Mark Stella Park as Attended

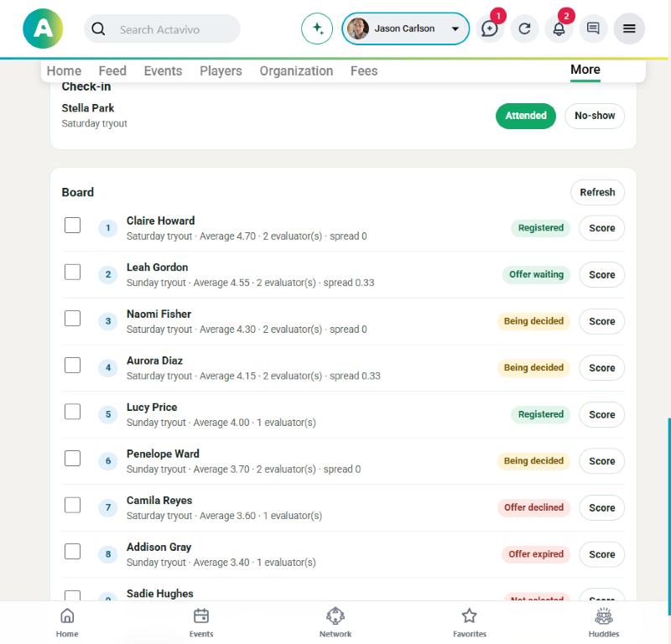[x=526, y=116]
